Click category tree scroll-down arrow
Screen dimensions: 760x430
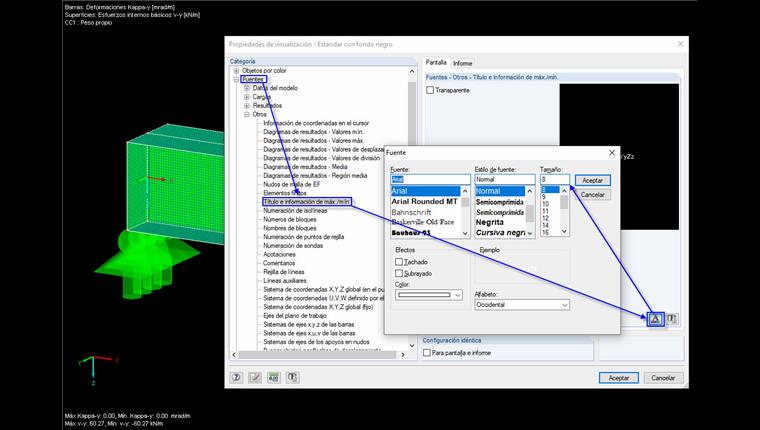click(412, 346)
